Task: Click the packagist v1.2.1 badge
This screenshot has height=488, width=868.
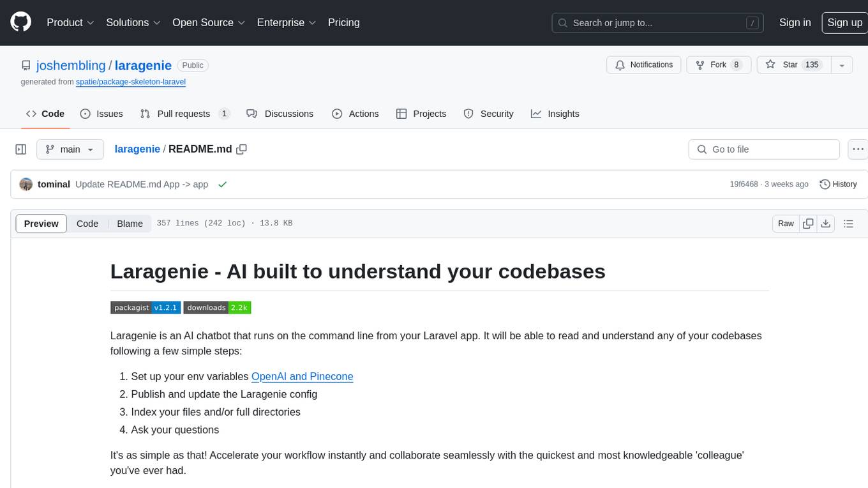Action: point(146,307)
